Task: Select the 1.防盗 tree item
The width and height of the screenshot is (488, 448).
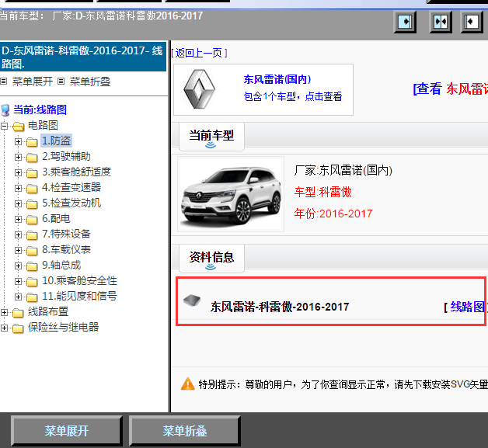Action: tap(56, 141)
